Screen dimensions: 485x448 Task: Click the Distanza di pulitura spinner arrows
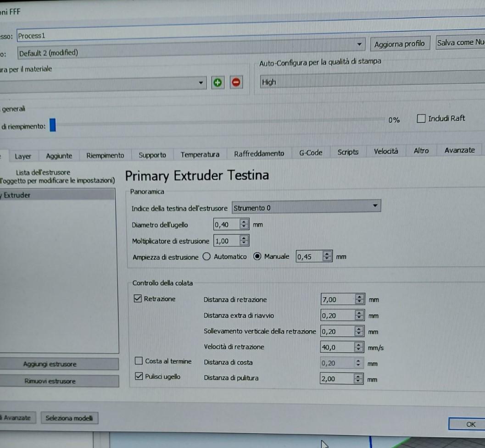tap(359, 379)
